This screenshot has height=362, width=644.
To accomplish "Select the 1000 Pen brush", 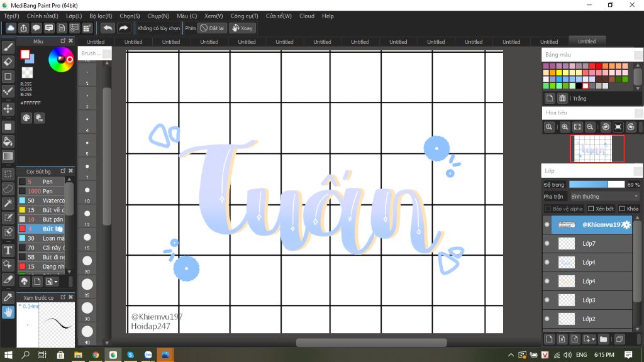I will pos(42,191).
